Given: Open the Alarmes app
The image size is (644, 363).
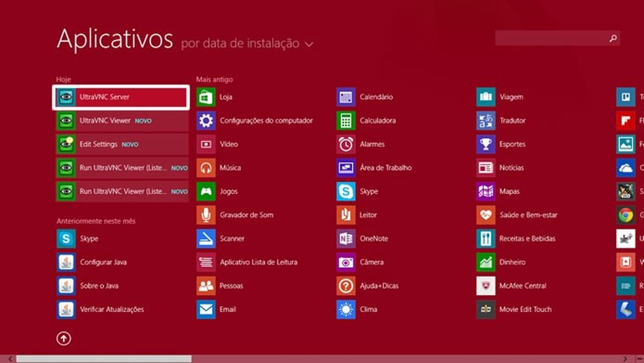Looking at the screenshot, I should (361, 144).
